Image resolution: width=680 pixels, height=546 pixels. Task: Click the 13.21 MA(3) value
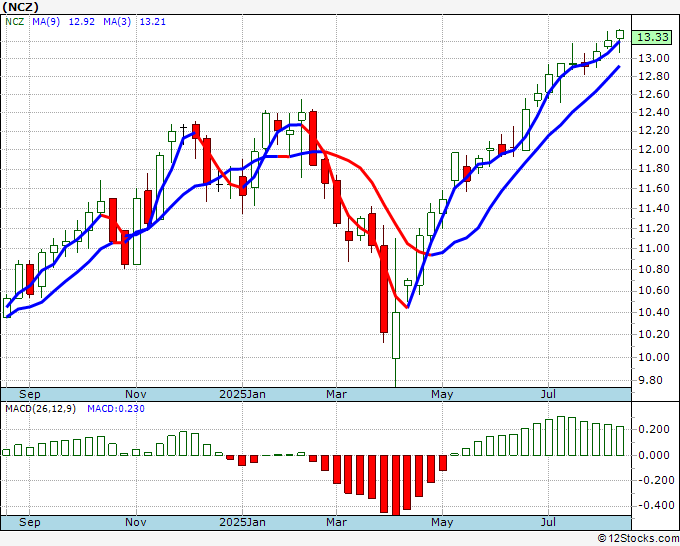point(153,22)
